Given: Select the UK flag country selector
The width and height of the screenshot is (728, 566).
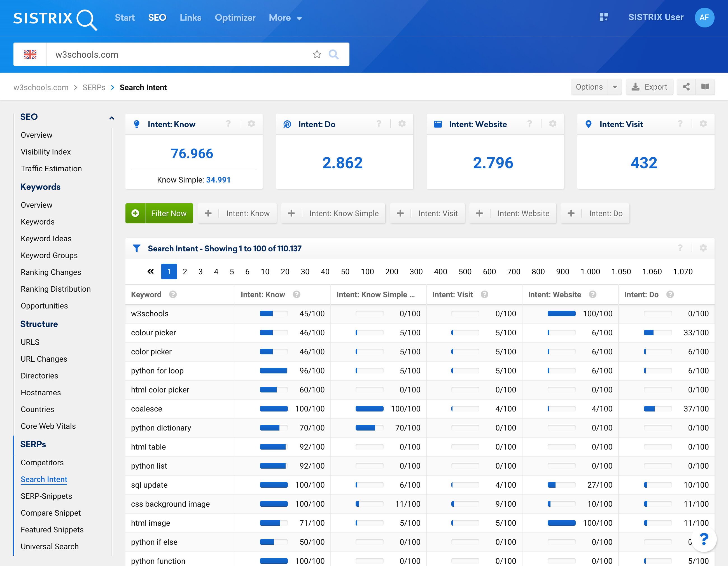Looking at the screenshot, I should [x=30, y=54].
